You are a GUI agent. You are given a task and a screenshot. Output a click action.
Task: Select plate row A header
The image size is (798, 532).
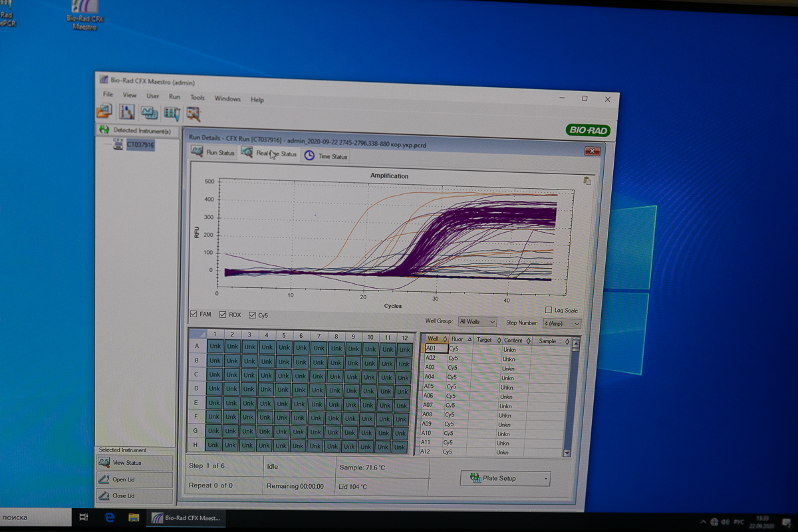pos(197,346)
